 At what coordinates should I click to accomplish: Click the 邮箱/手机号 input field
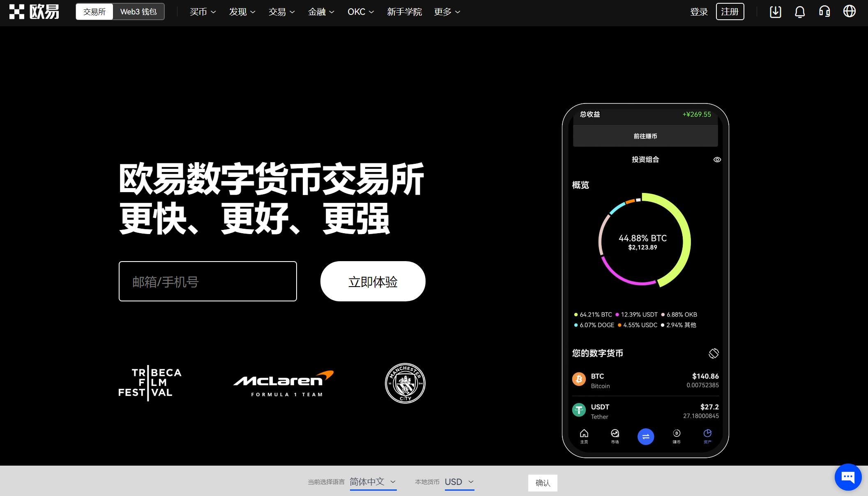[x=207, y=281]
